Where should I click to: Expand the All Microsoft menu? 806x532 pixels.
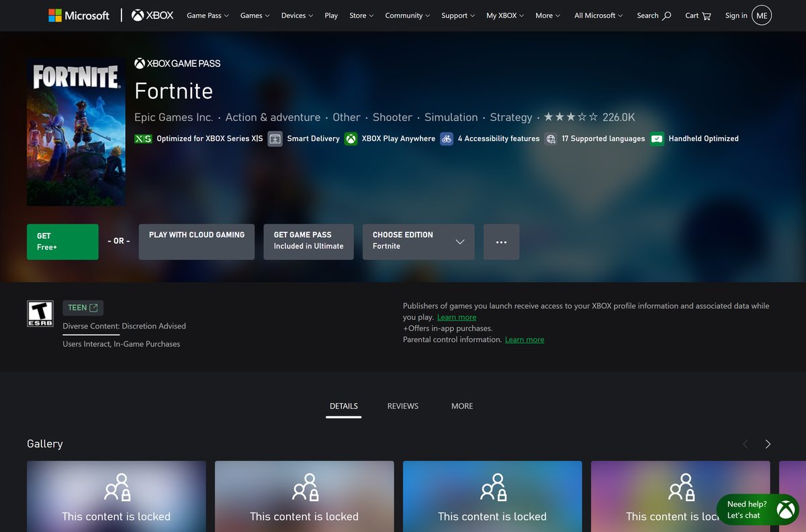coord(598,15)
